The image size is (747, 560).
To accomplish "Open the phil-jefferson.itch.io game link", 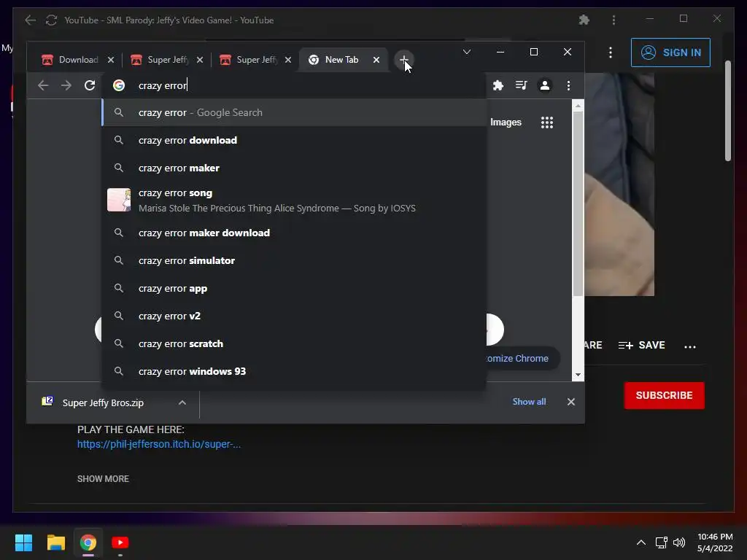I will [x=158, y=444].
